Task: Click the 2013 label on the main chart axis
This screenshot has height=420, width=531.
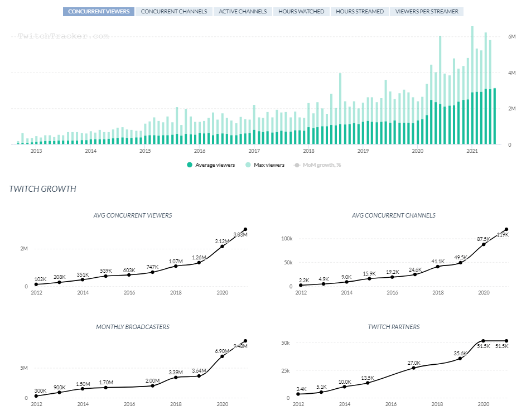Action: click(x=36, y=151)
